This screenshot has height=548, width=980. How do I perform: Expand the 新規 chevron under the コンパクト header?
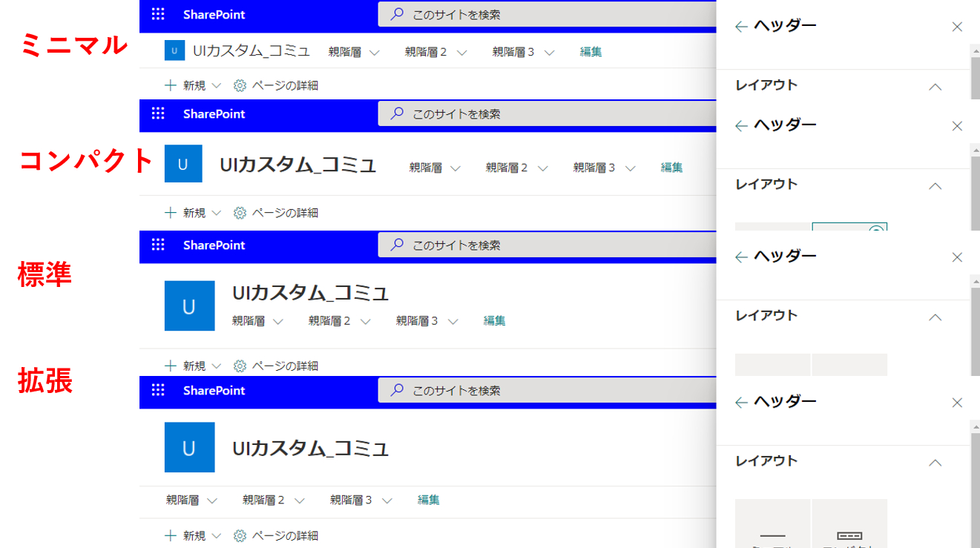click(217, 213)
